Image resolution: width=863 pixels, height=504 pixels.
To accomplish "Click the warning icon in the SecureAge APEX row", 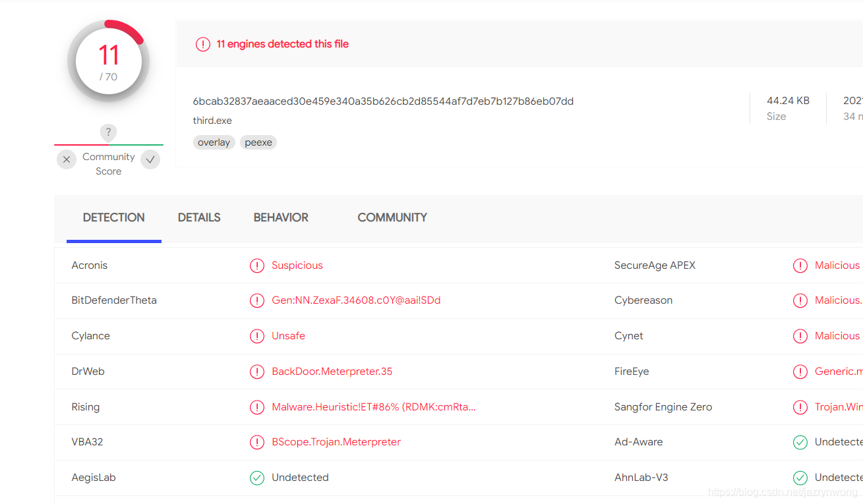I will pos(800,266).
